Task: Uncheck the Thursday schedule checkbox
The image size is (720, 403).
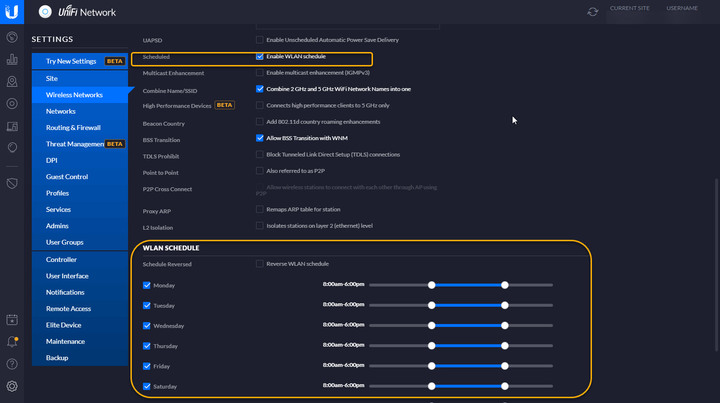Action: pos(146,346)
